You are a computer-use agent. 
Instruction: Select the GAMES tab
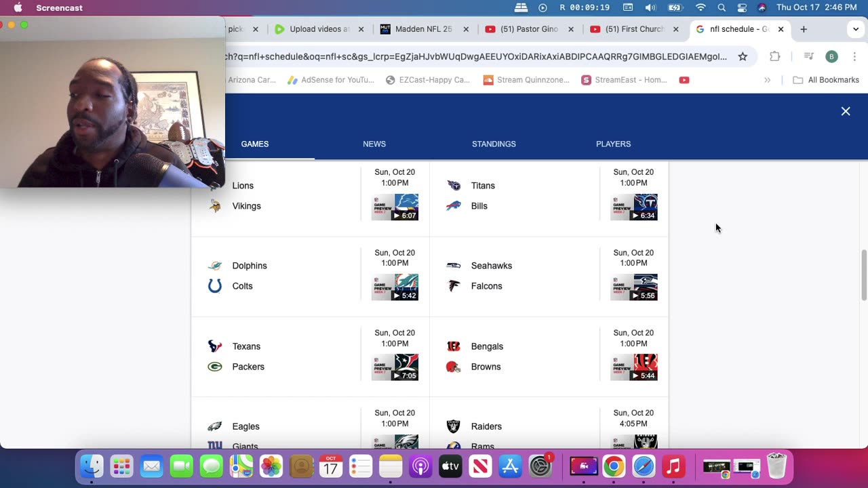[x=255, y=144]
